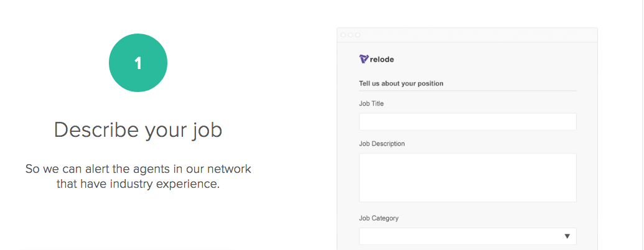Click the mock browser title bar
Image resolution: width=644 pixels, height=250 pixels.
pos(467,35)
